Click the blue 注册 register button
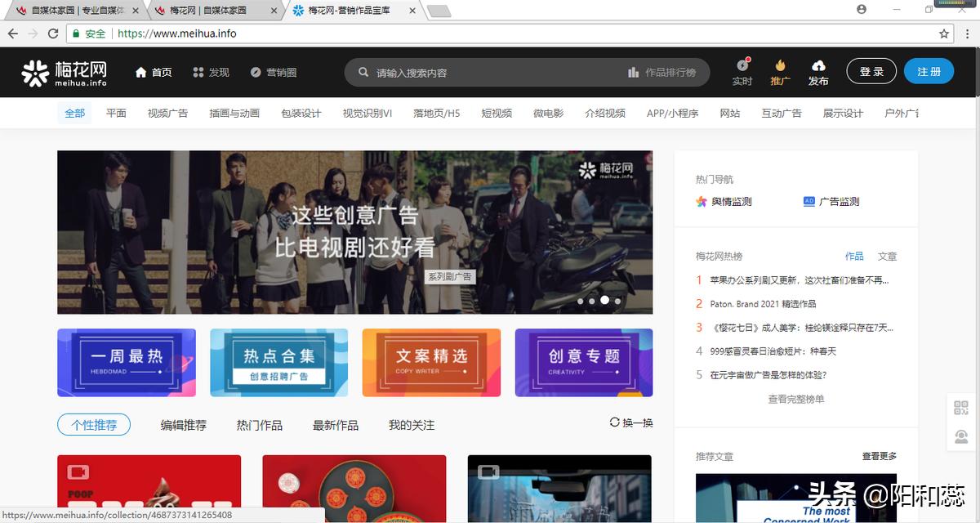Viewport: 980px width, 523px height. 929,71
